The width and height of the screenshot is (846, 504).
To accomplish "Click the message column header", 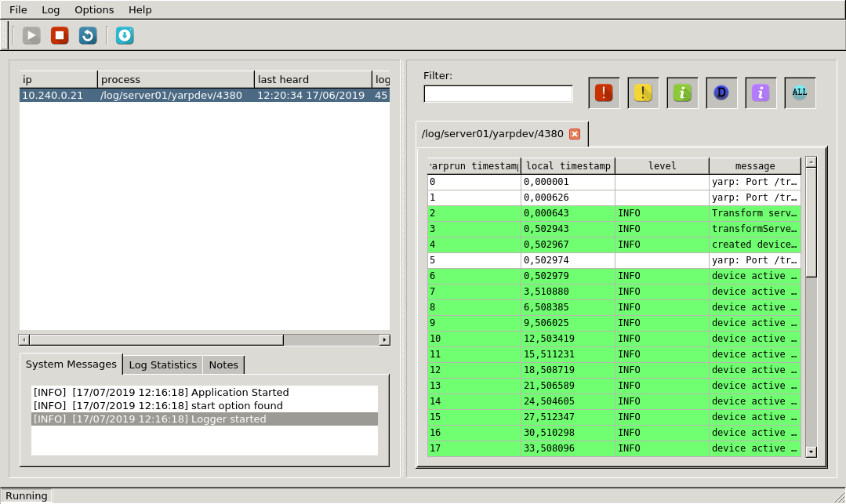I will (755, 165).
